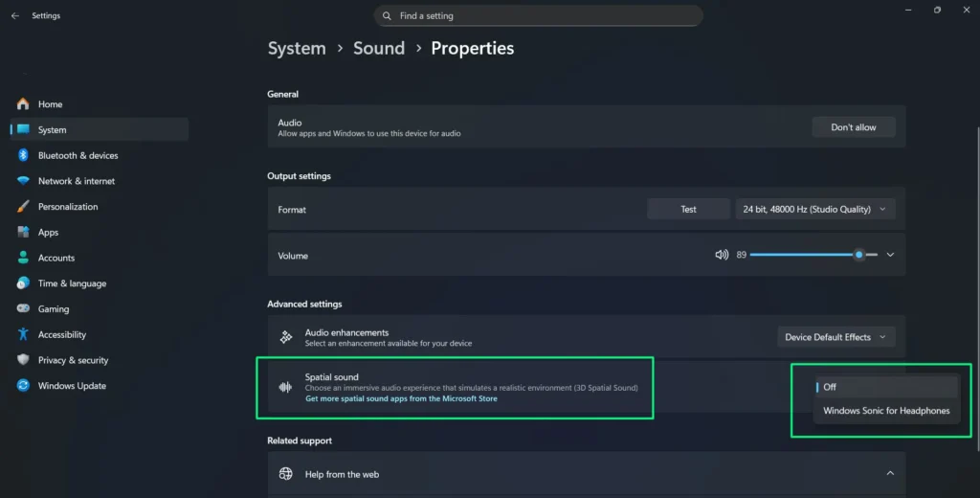Mute volume using the speaker icon

click(722, 255)
